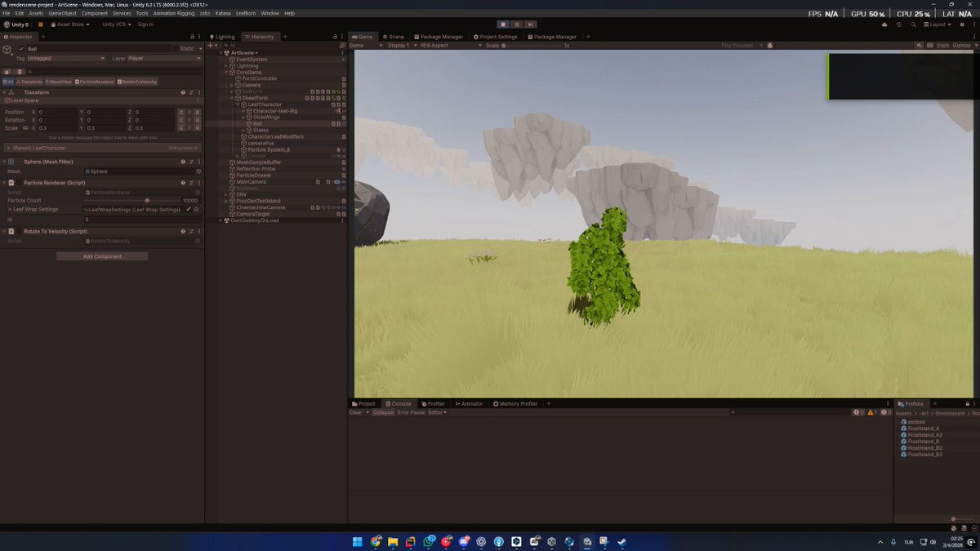Open File Explorer from the taskbar
This screenshot has width=980, height=551.
393,541
